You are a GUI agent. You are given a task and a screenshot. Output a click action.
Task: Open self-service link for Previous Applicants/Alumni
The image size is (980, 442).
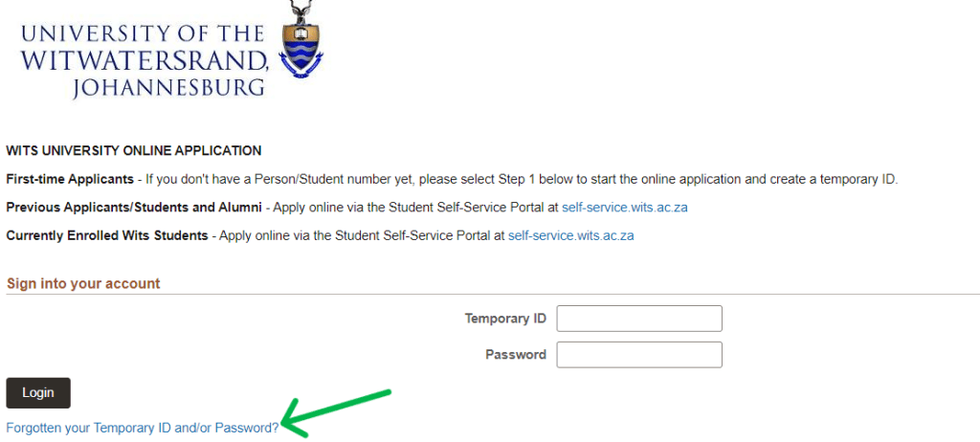(x=624, y=208)
